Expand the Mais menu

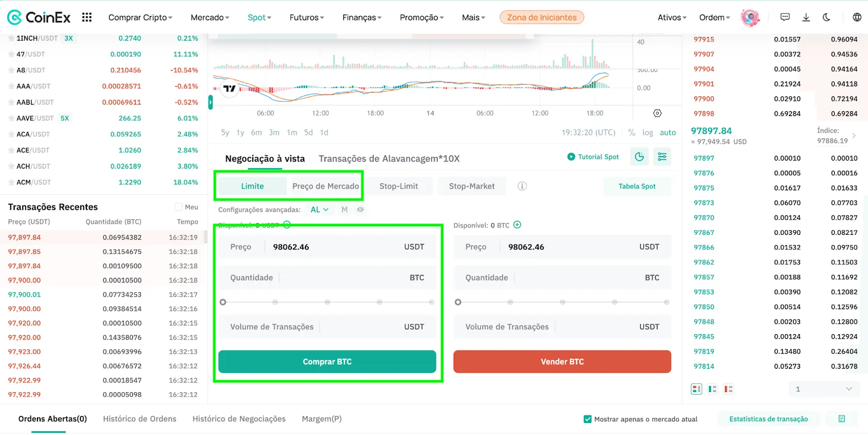[x=474, y=17]
